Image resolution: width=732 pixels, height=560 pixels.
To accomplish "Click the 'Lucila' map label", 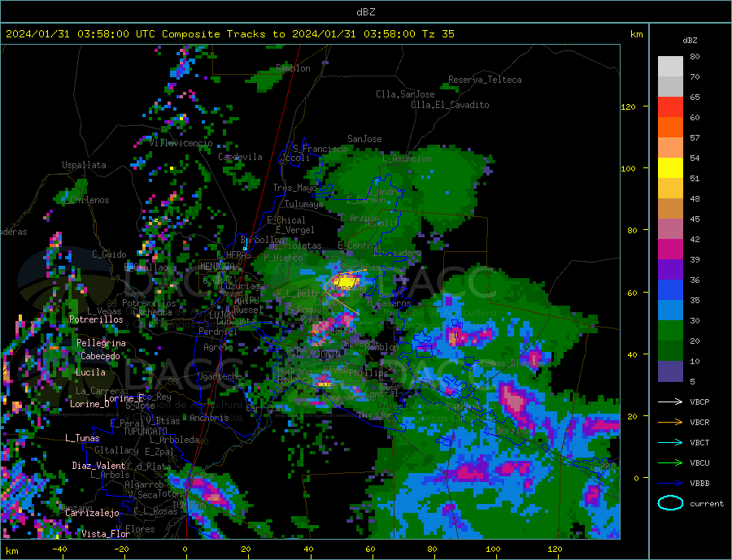I will [x=90, y=372].
